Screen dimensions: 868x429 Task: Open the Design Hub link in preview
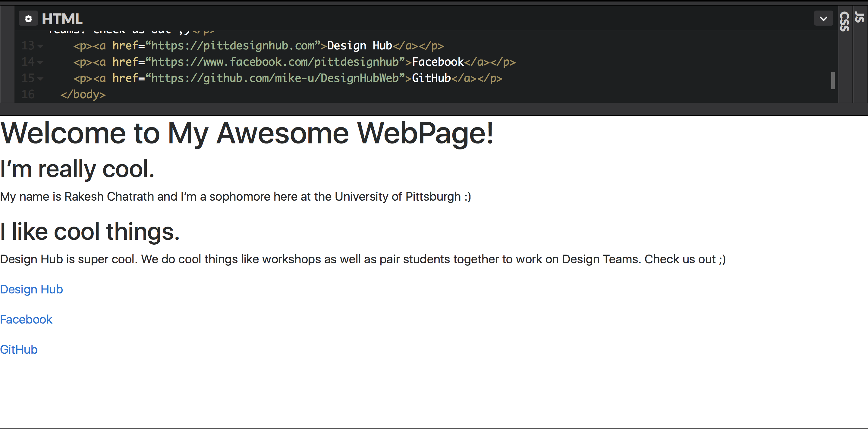31,289
